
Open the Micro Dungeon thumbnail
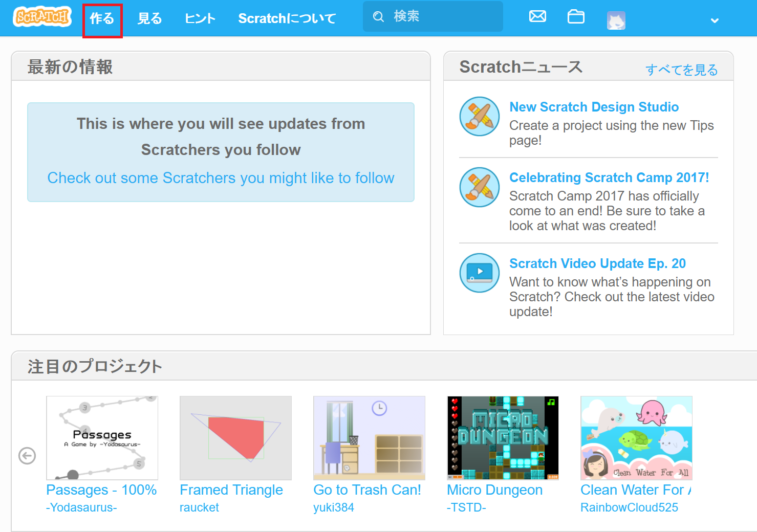tap(503, 438)
